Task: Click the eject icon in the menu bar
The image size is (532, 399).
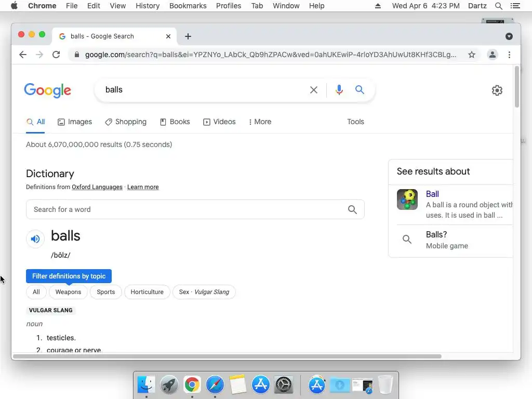Action: 378,6
